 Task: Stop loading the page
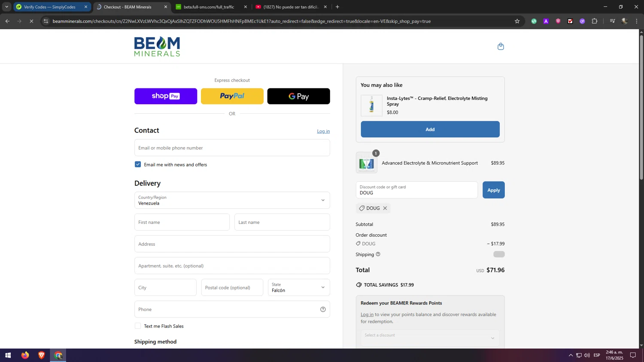(x=31, y=21)
